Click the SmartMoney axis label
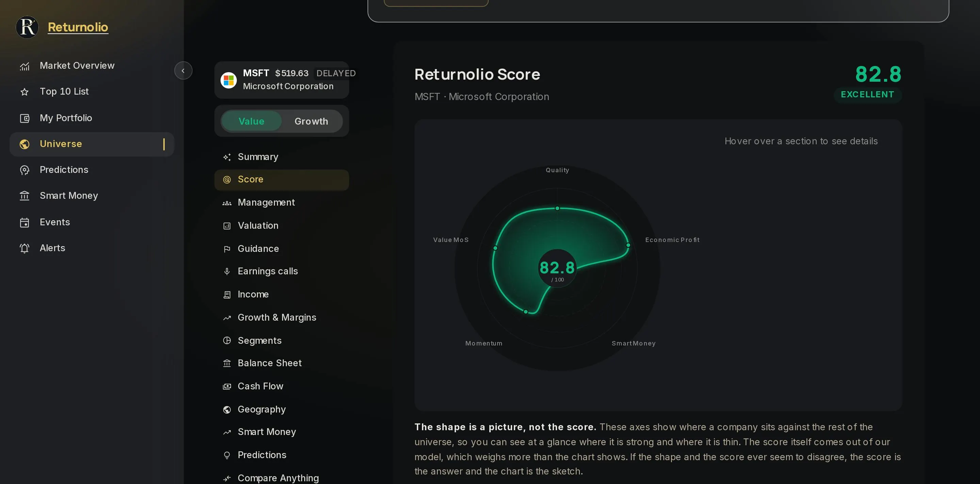The image size is (980, 484). 633,343
